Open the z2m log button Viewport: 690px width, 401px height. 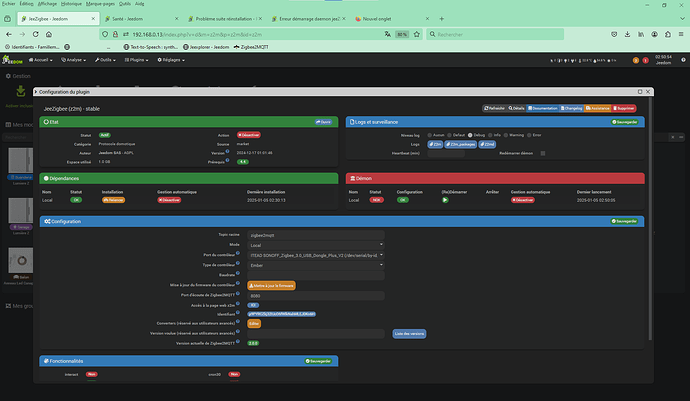click(x=435, y=144)
